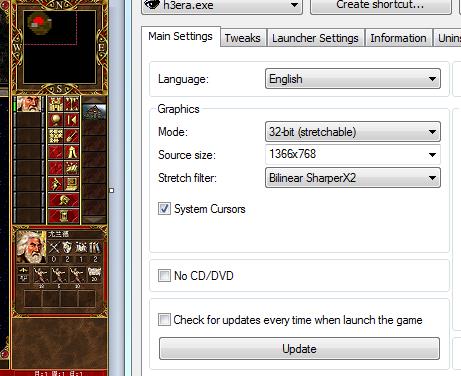
Task: Click the Create shortcut button
Action: (x=381, y=6)
